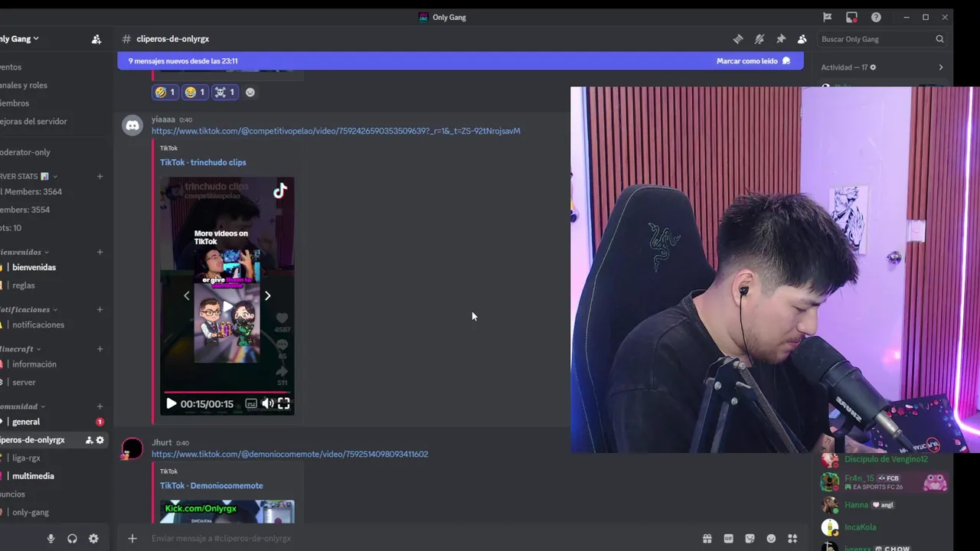Viewport: 980px width, 551px height.
Task: Open TikTok · Demoniocomemote embed title
Action: click(211, 485)
